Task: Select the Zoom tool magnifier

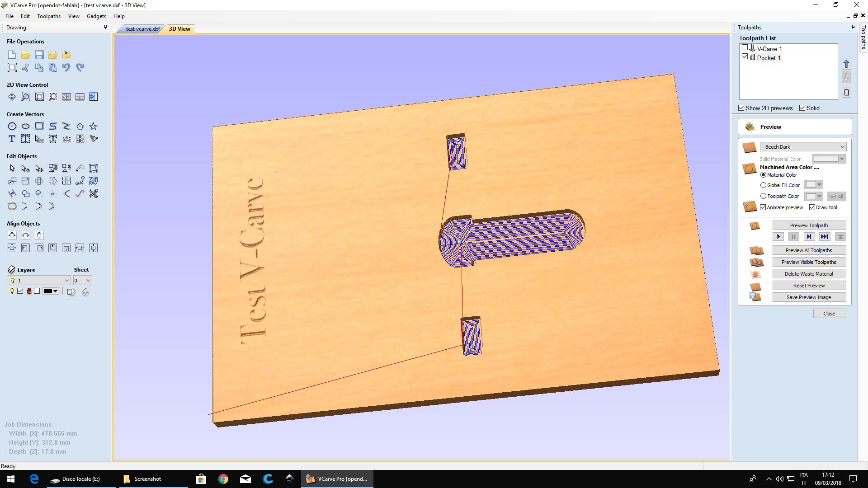Action: click(x=26, y=97)
